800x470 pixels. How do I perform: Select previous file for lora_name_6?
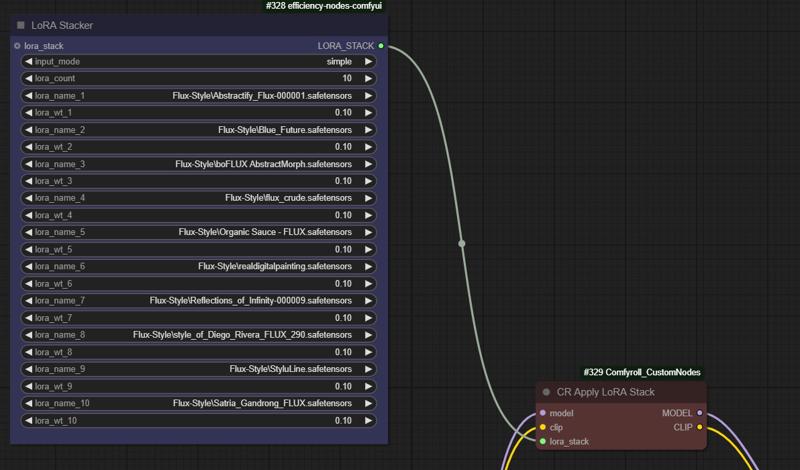coord(29,266)
